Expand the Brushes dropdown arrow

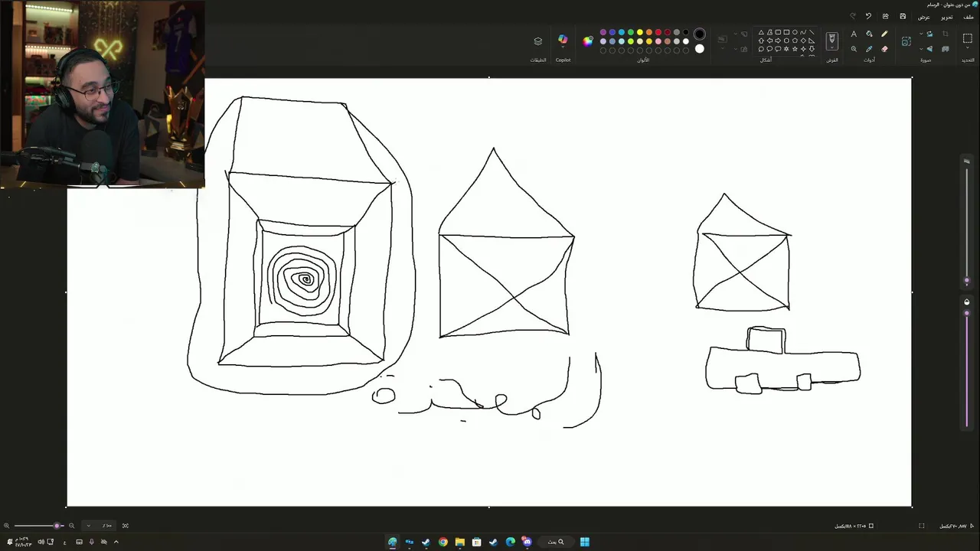[831, 47]
